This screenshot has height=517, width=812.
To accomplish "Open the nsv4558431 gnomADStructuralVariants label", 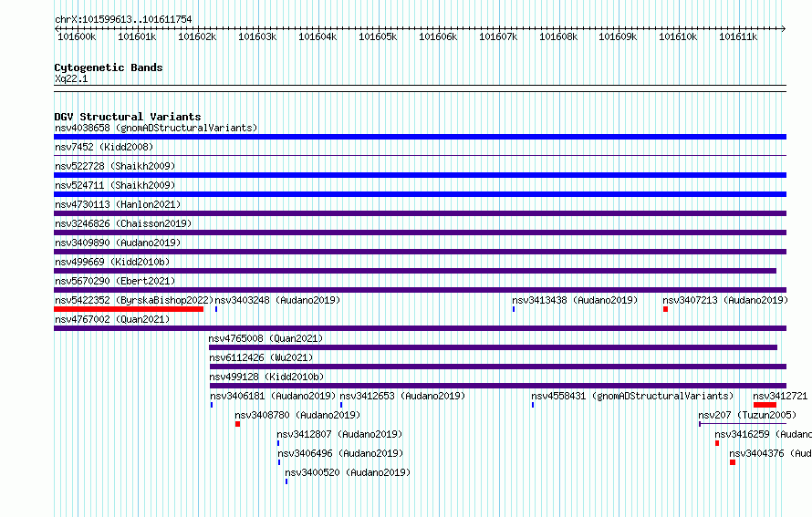I will pos(632,396).
